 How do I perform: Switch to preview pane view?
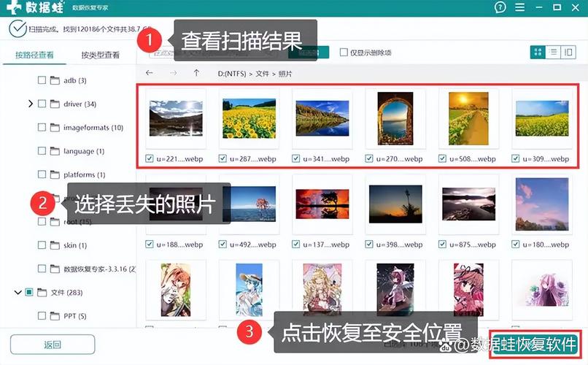tap(568, 53)
